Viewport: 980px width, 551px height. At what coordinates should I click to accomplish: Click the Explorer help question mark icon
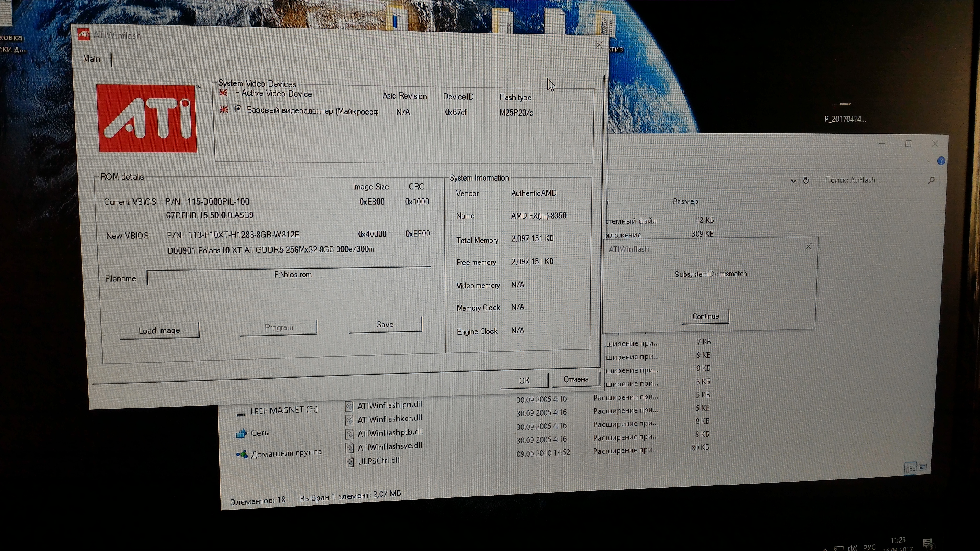(941, 161)
